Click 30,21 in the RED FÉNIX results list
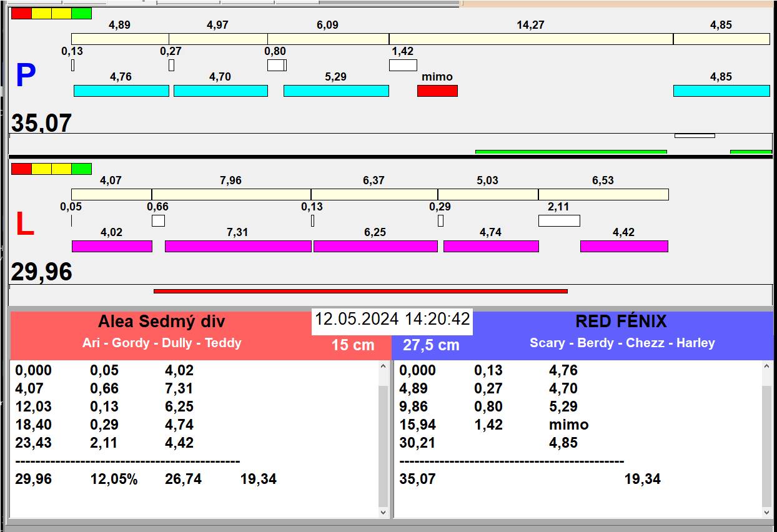 click(417, 443)
